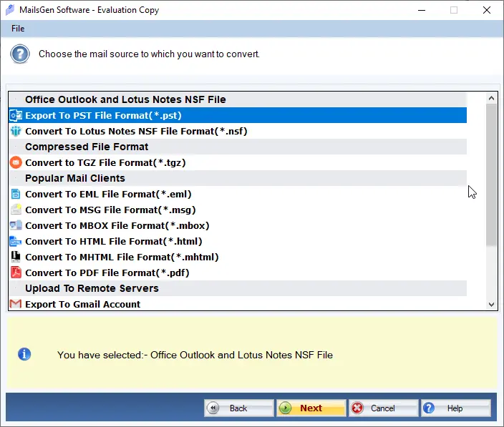Click the blue question mark header icon
The image size is (504, 427).
click(19, 54)
